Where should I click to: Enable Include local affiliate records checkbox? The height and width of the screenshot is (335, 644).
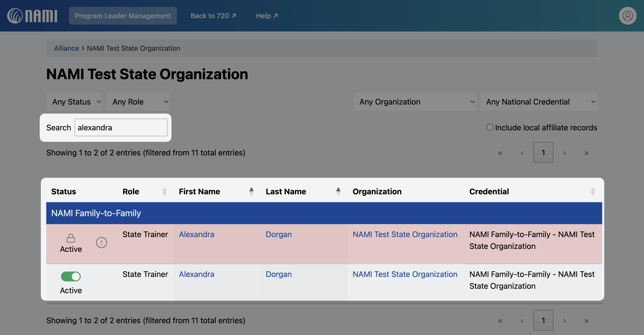coord(490,127)
